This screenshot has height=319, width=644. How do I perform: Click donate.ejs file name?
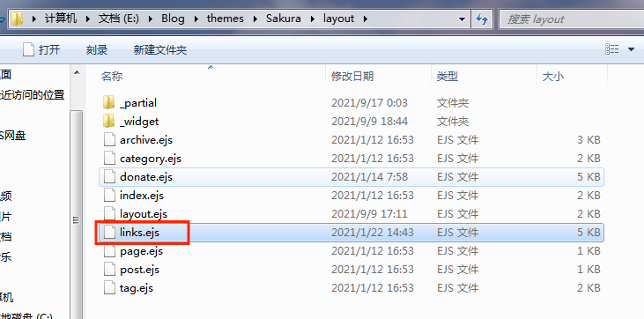pyautogui.click(x=146, y=177)
